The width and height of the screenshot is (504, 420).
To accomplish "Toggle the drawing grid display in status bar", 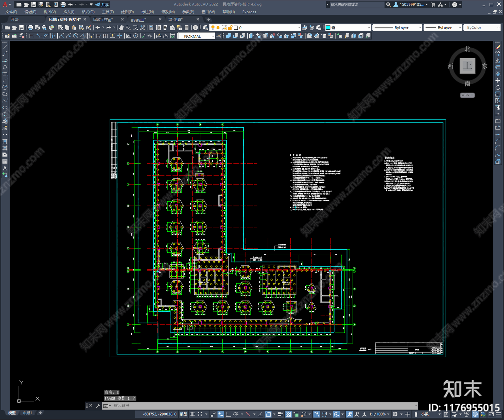I will point(192,414).
